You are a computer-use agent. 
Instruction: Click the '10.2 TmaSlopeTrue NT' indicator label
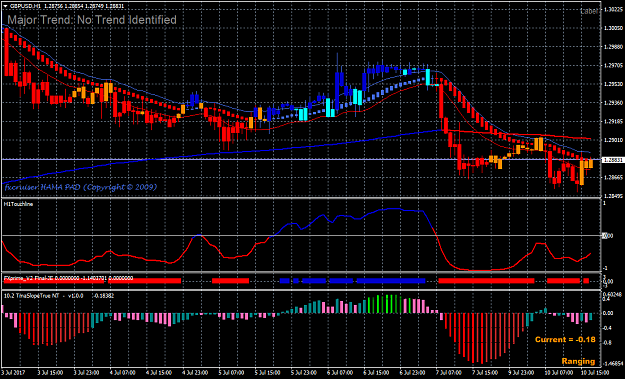32,296
